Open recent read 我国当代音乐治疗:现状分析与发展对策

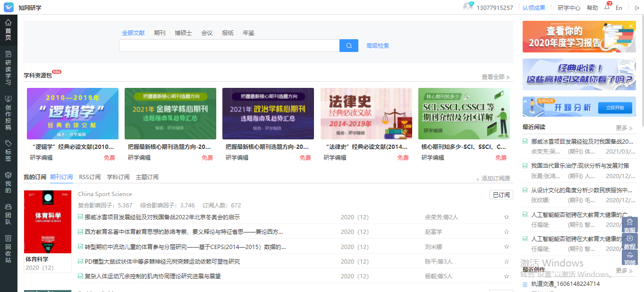coord(580,166)
